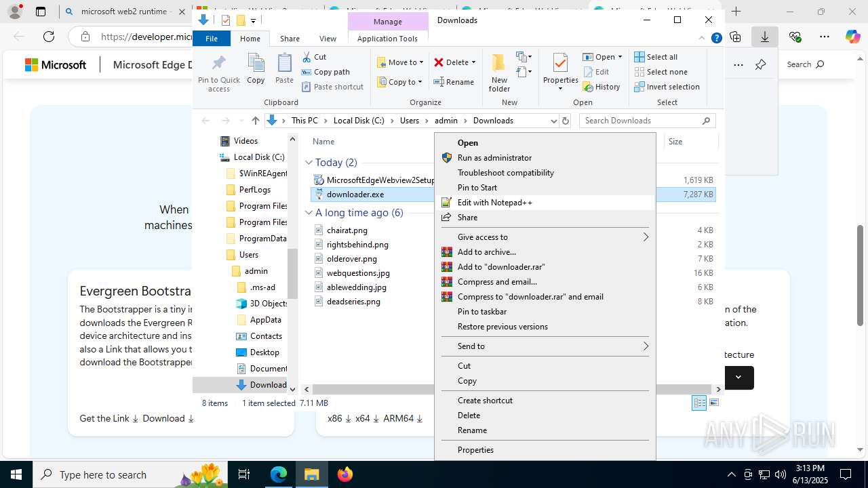Click the Edge Downloads toolbar icon
Screen dimensions: 868x488
[765, 37]
